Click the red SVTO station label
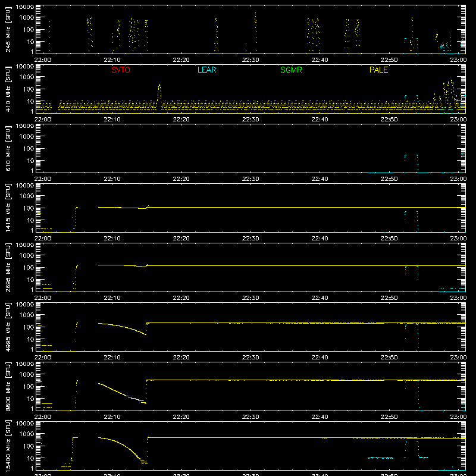 [121, 70]
